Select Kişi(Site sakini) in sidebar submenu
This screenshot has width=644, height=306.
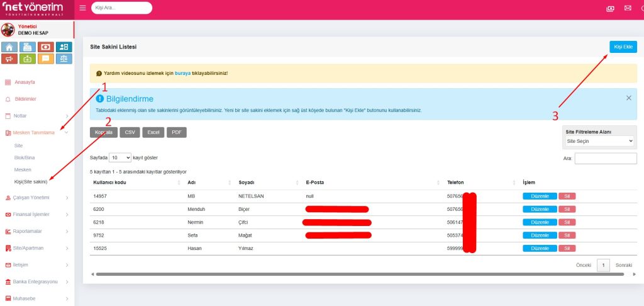tap(30, 182)
